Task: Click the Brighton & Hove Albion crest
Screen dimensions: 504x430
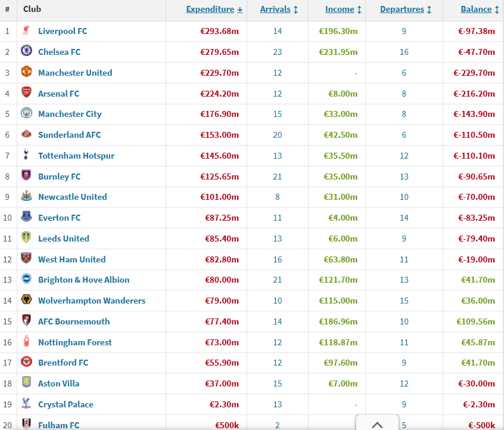Action: pos(26,279)
